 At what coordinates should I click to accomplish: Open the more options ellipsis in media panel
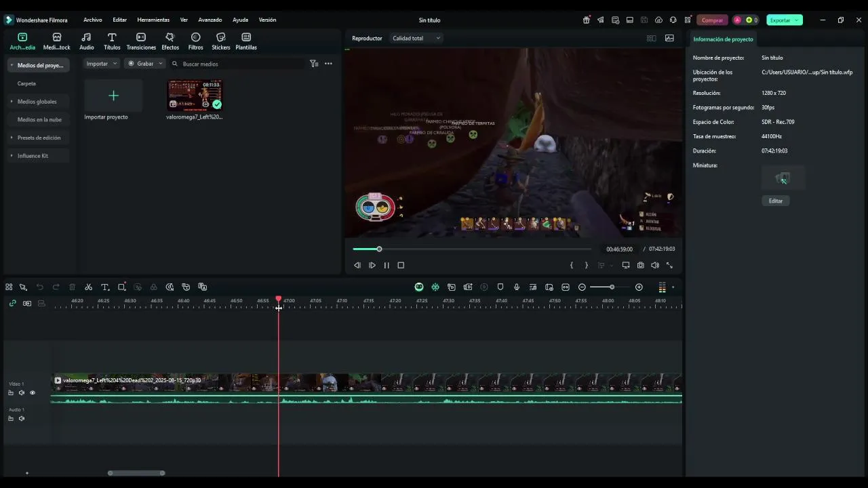(328, 64)
